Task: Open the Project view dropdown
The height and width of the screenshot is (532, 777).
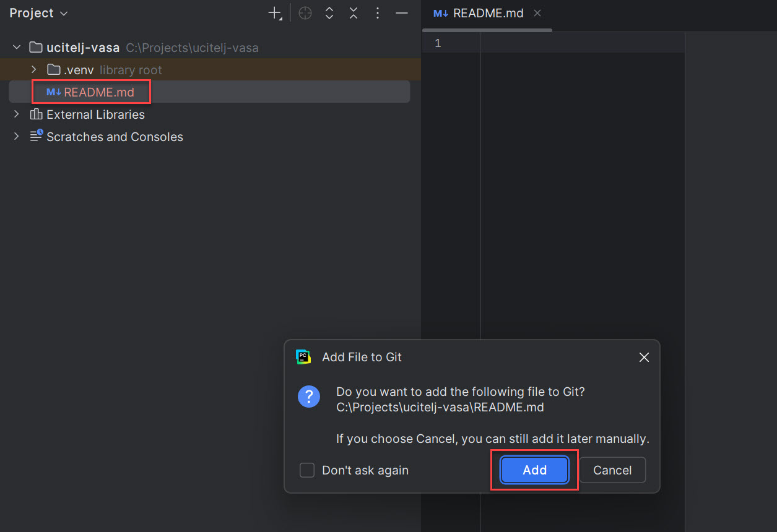Action: pos(38,12)
